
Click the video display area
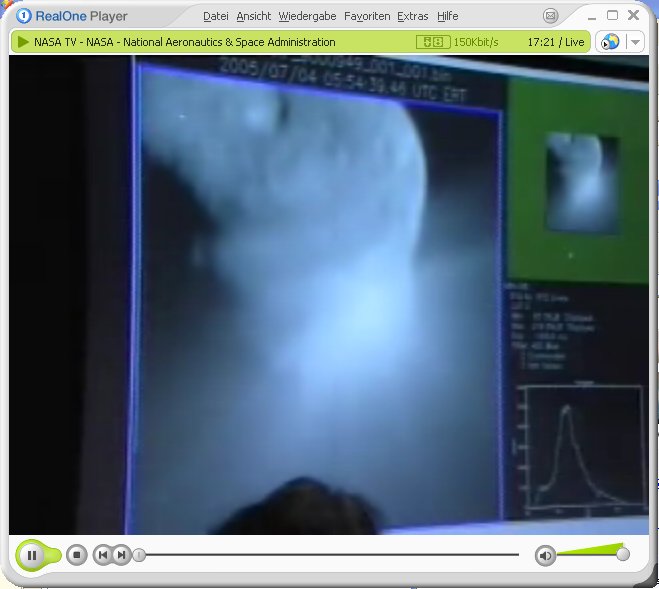pos(329,295)
